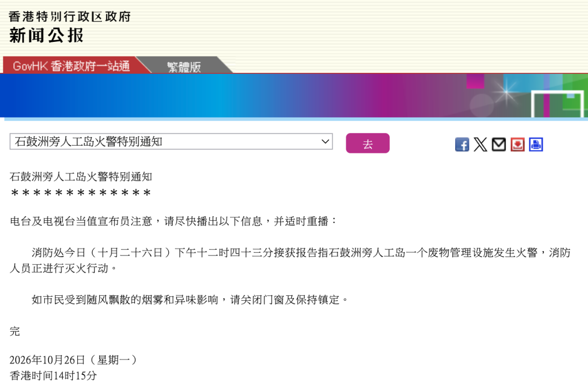Viewport: 588px width, 391px height.
Task: Switch to 繁體版 traditional Chinese version
Action: click(184, 67)
